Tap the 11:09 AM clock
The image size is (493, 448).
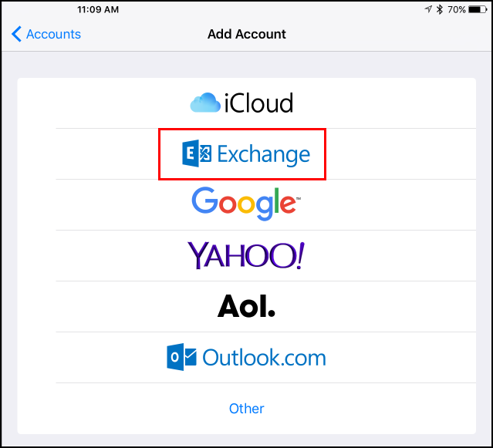[x=98, y=9]
